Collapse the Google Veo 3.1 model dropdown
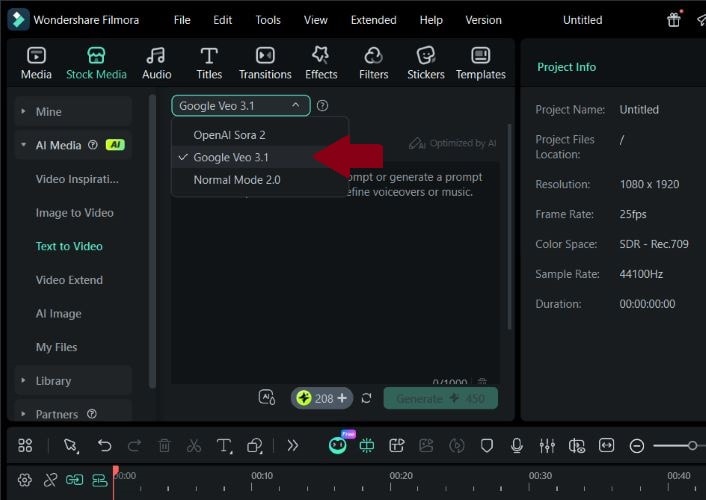Image resolution: width=706 pixels, height=500 pixels. pyautogui.click(x=240, y=106)
